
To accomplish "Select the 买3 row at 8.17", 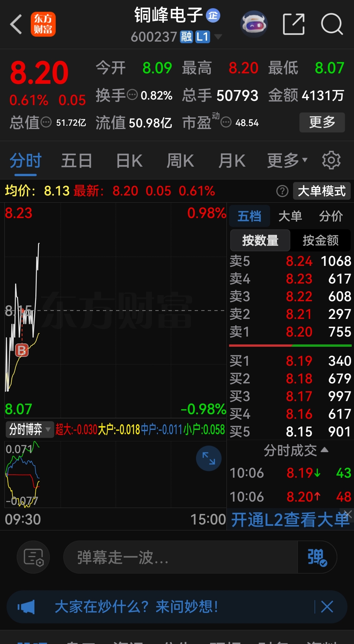I will pos(290,396).
